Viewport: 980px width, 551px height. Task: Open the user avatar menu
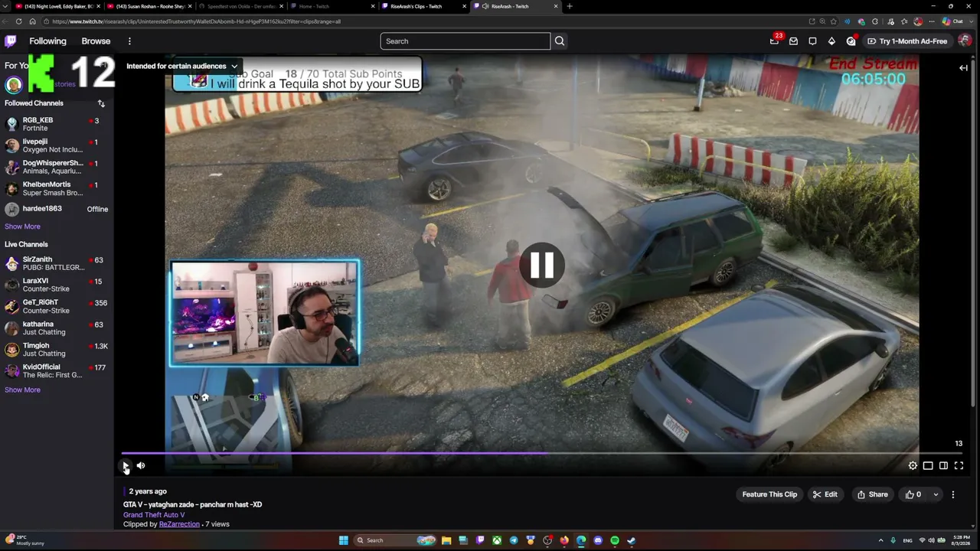(965, 41)
